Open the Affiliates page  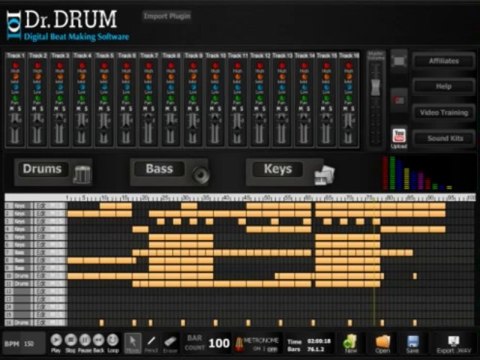pos(444,61)
